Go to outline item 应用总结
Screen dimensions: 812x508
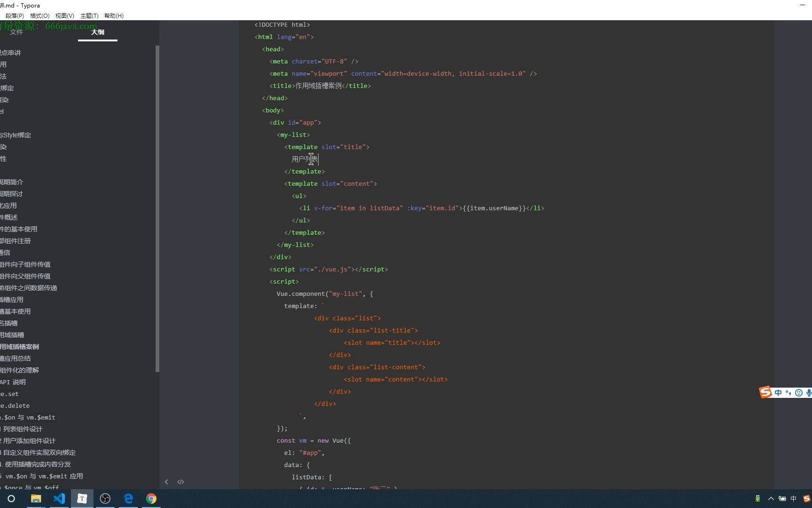tap(15, 358)
